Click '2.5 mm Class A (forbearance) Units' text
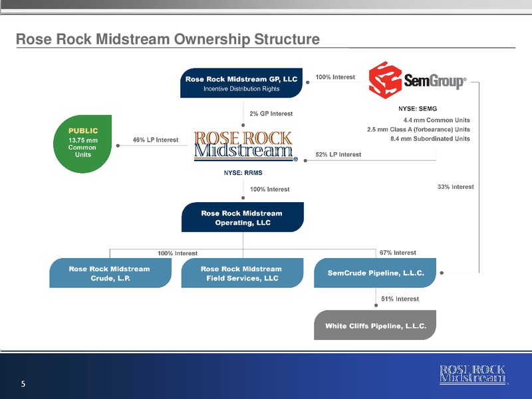Image resolution: width=532 pixels, height=399 pixels. 418,129
